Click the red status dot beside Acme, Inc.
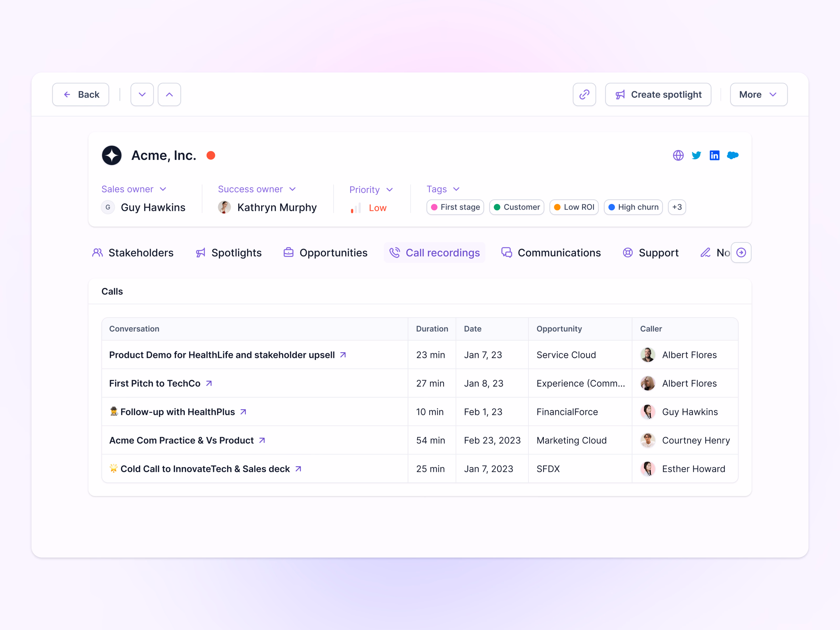 pos(211,155)
